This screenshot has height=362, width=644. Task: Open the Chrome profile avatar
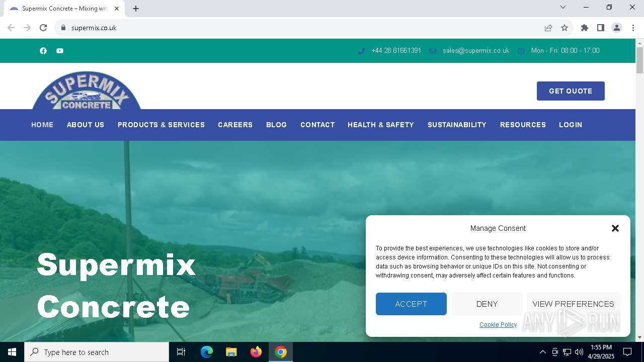pos(617,28)
